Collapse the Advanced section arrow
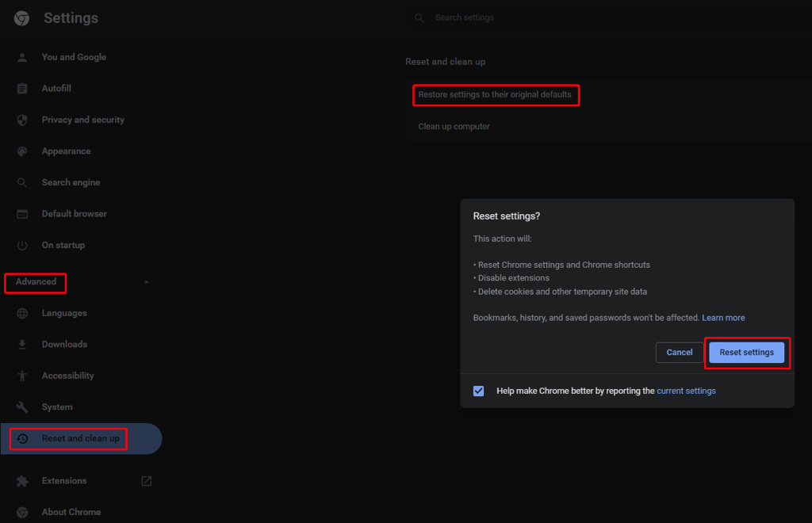The height and width of the screenshot is (523, 812). click(x=147, y=282)
